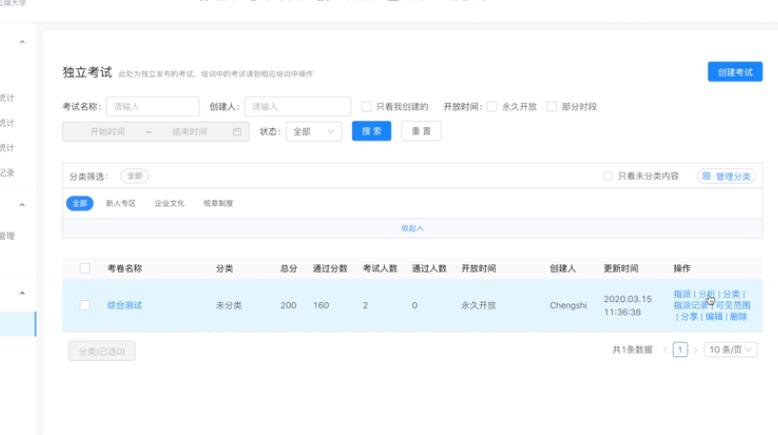778x435 pixels.
Task: Click the 管理分类 grid icon button
Action: click(725, 176)
